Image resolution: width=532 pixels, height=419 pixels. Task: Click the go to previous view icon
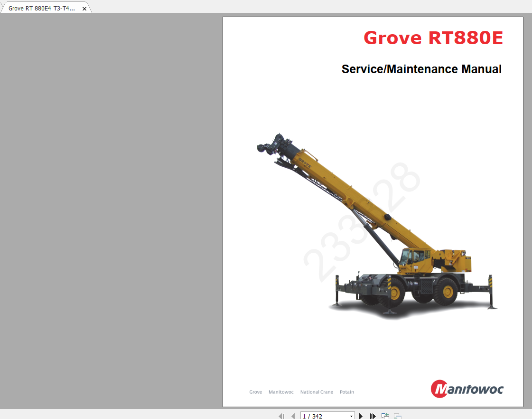pyautogui.click(x=385, y=416)
